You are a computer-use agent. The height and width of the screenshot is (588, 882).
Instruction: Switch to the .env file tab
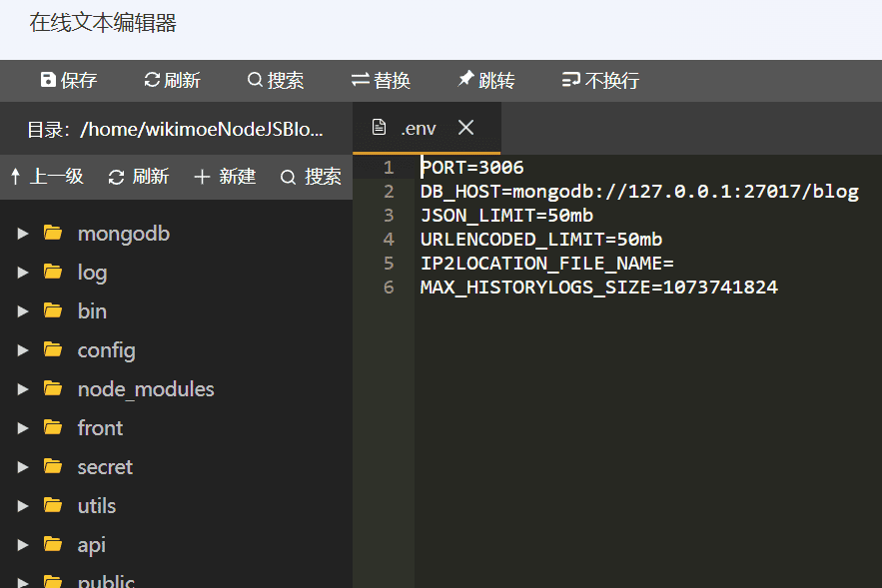pyautogui.click(x=417, y=128)
